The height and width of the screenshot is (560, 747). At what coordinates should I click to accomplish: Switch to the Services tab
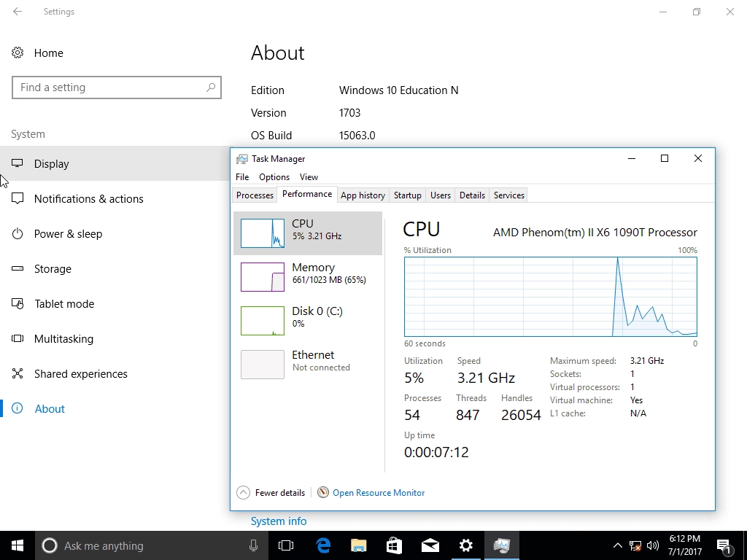(x=508, y=195)
